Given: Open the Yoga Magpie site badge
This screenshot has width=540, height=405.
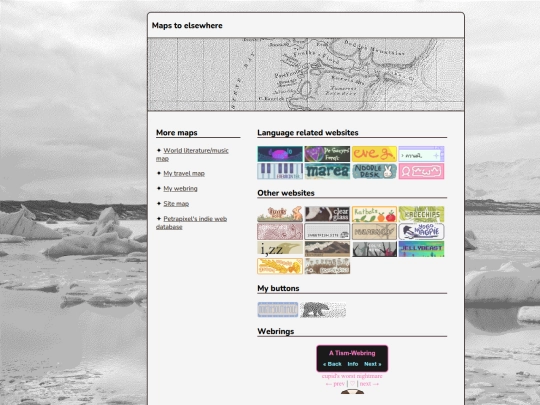Looking at the screenshot, I should click(x=422, y=231).
